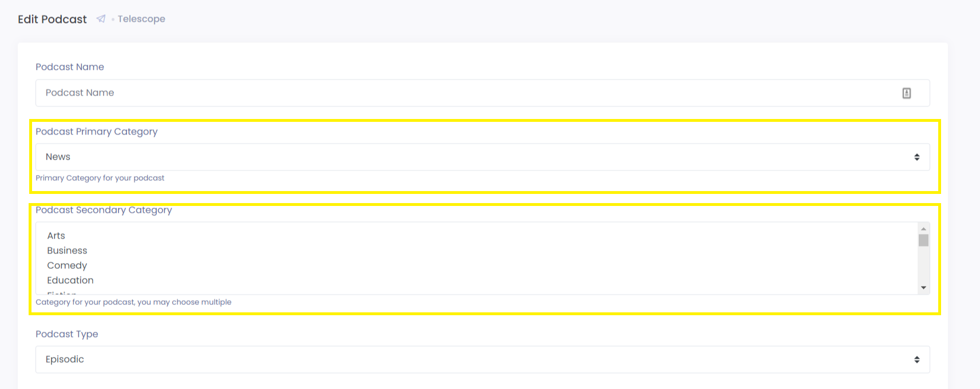
Task: Select Education in the Secondary Category list
Action: coord(70,280)
